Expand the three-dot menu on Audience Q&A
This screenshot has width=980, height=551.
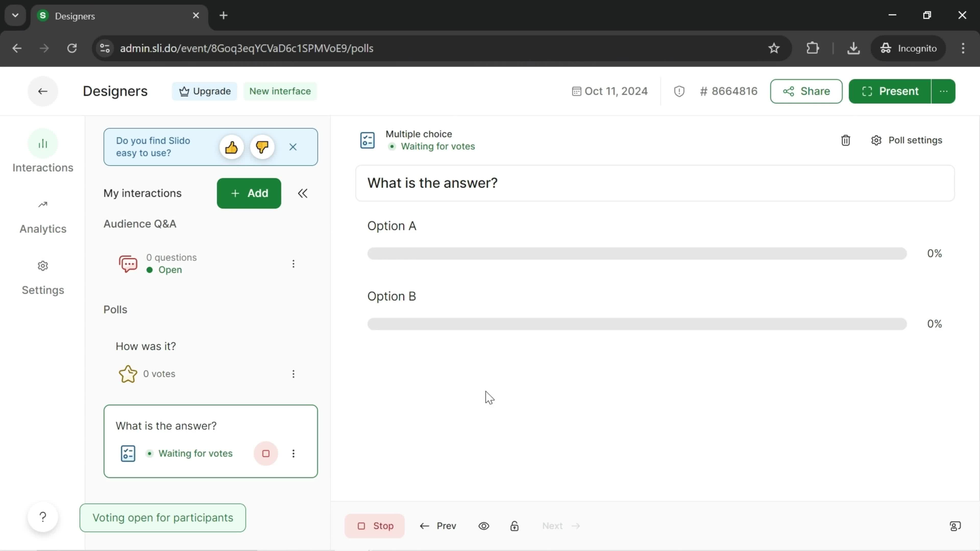pyautogui.click(x=293, y=263)
